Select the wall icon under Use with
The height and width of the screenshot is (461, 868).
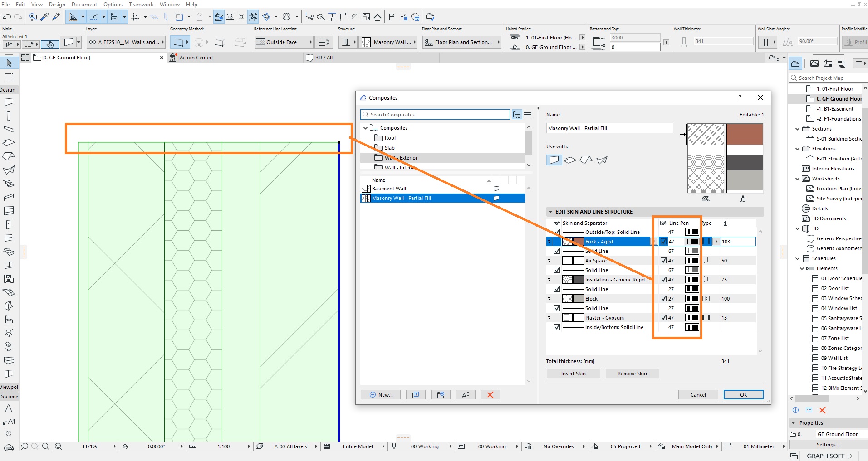554,160
